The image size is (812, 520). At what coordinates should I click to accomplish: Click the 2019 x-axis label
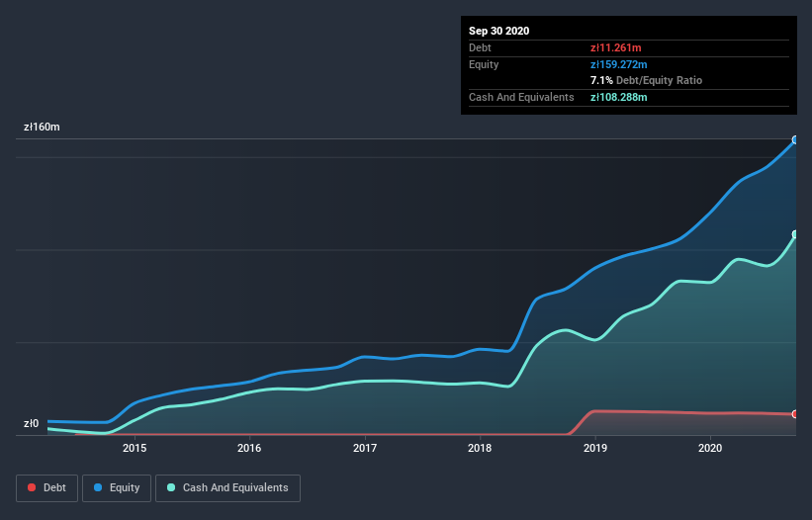595,448
